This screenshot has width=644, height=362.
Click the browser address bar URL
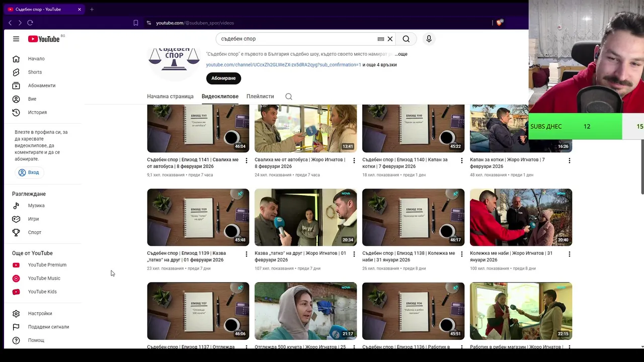(195, 23)
